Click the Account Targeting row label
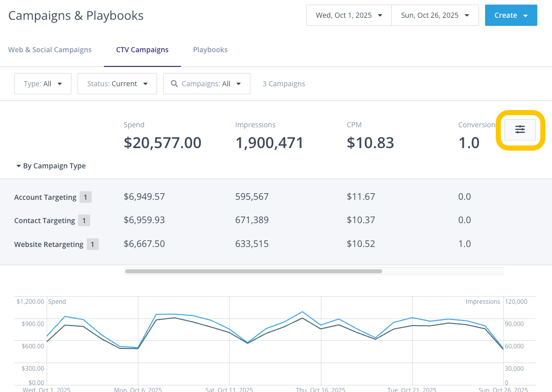The width and height of the screenshot is (552, 392). tap(45, 197)
